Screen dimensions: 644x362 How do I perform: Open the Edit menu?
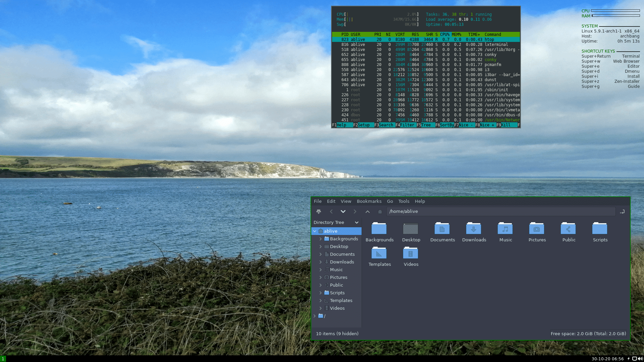point(331,201)
